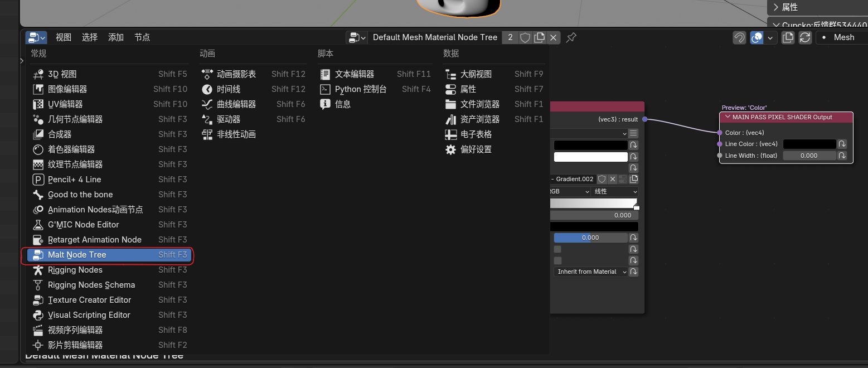Tick the upper empty checkbox in node
868x368 pixels.
point(557,249)
